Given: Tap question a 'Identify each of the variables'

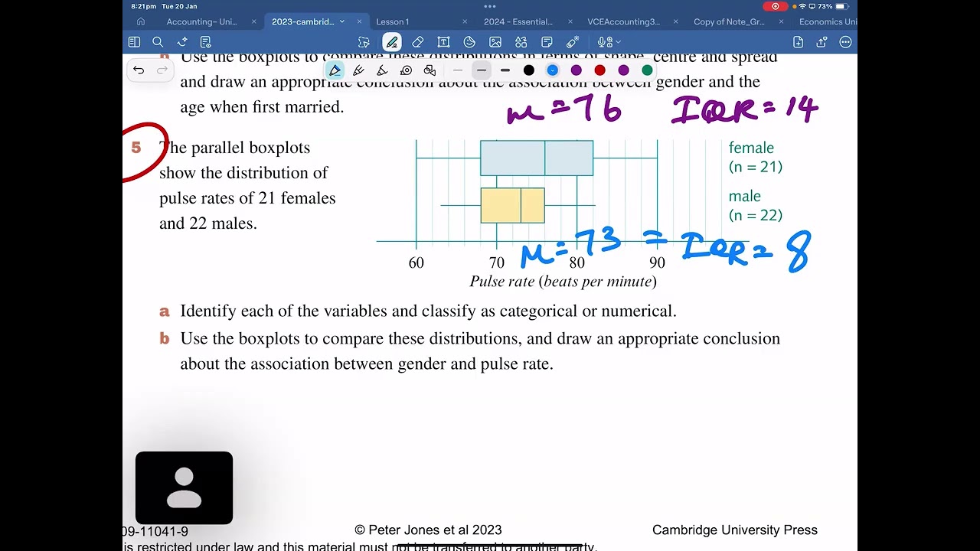Looking at the screenshot, I should pos(428,311).
